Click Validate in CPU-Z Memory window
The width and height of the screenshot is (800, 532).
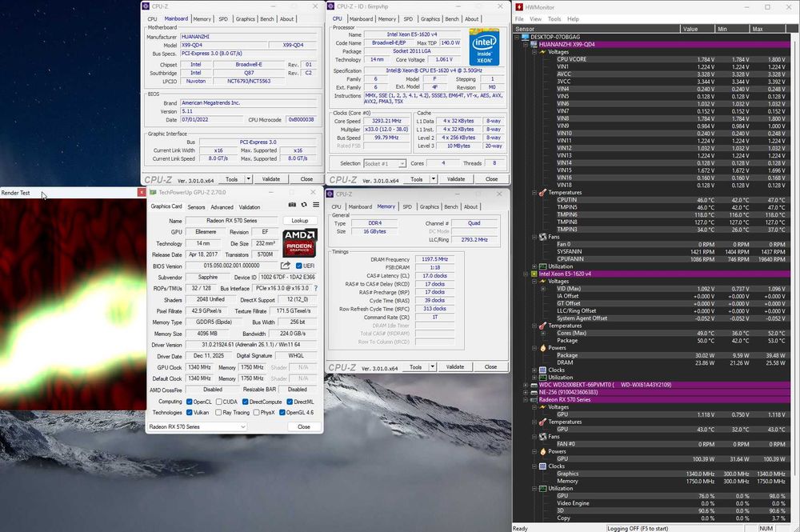[x=455, y=366]
